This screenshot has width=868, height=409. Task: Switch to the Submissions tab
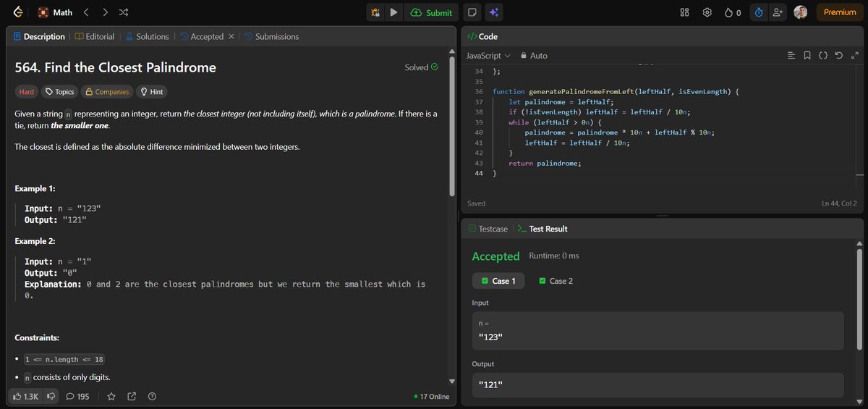[x=271, y=36]
